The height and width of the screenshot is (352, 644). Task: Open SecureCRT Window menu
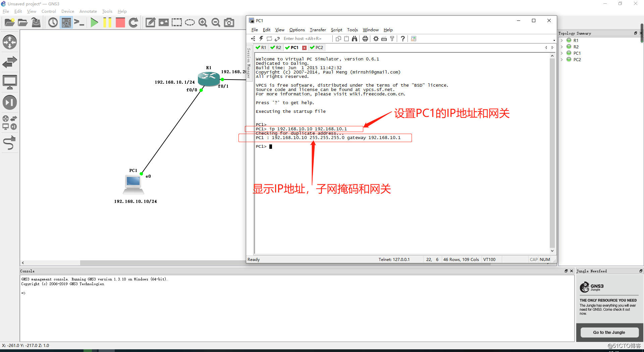[x=371, y=30]
